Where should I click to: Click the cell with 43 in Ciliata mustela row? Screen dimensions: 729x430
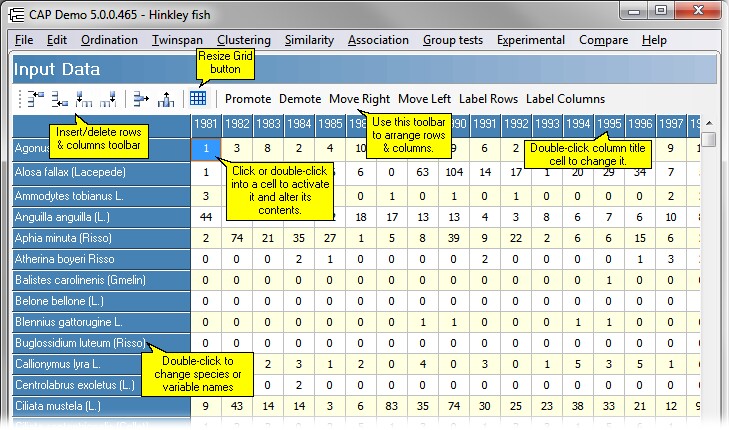coord(237,406)
